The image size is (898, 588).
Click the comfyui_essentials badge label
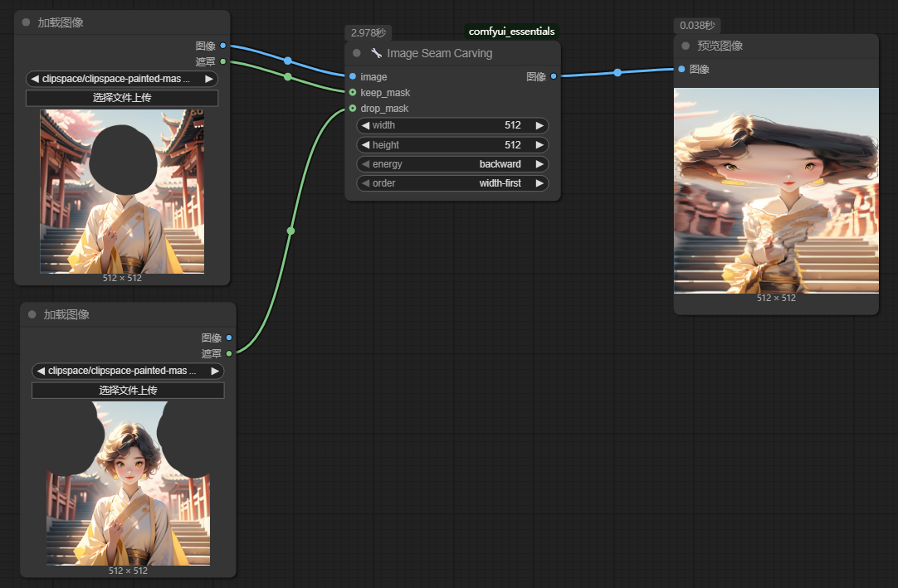(511, 32)
